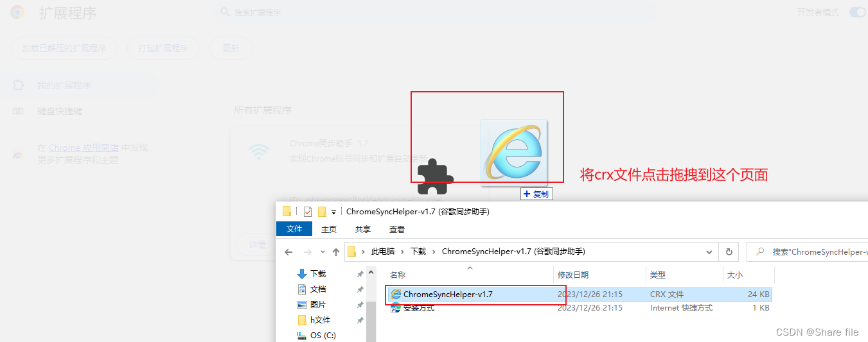
Task: Click the Chrome web store rainbow icon
Action: 18,155
